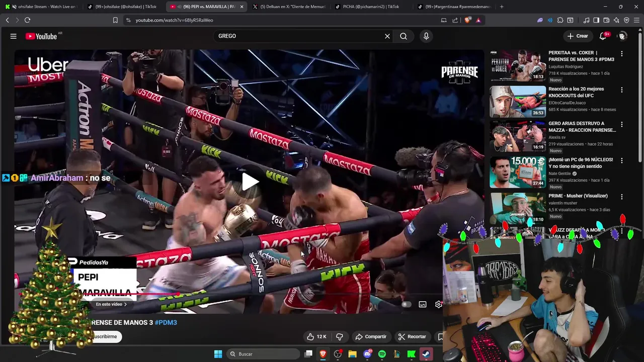Open options for PRIME - Musher video

[x=622, y=197]
